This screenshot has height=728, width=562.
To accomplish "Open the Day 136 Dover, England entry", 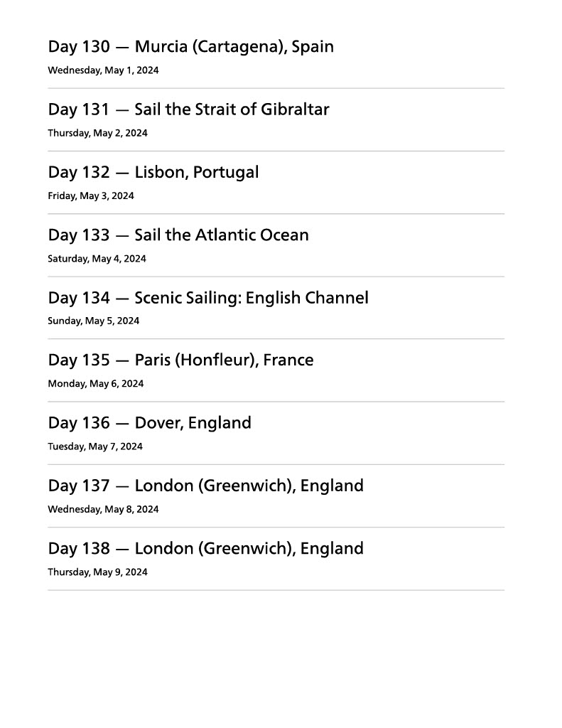I will (x=149, y=423).
